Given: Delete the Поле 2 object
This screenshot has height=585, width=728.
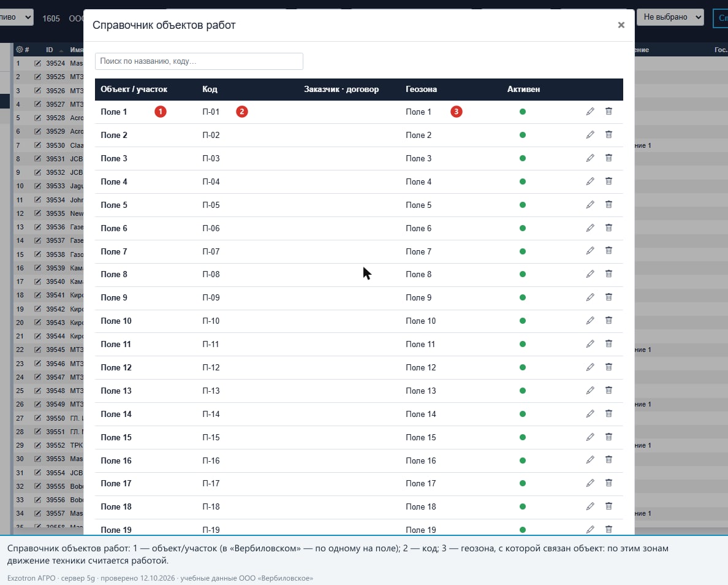Looking at the screenshot, I should (609, 135).
